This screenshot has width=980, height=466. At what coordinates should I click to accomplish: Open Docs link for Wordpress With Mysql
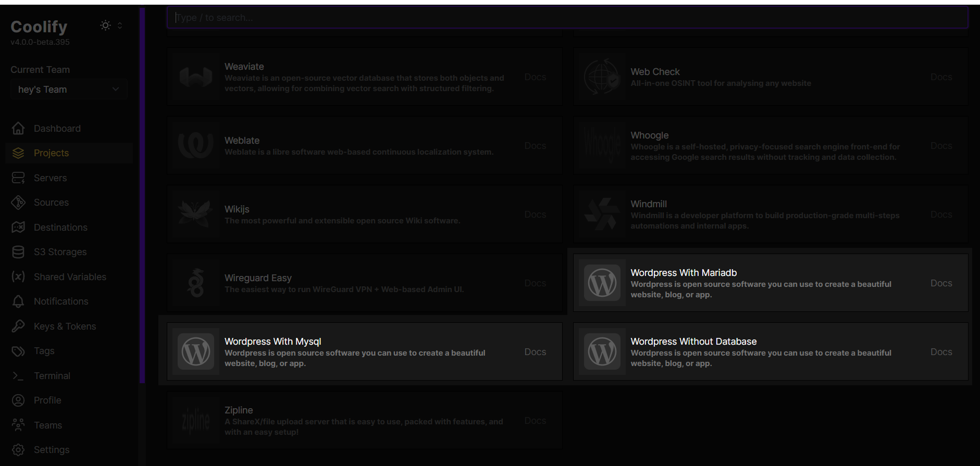[x=535, y=352]
